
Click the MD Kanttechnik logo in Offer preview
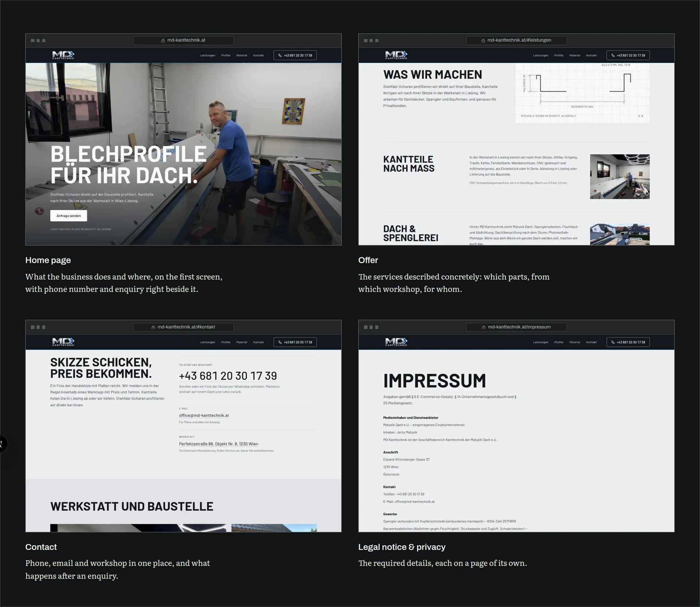(x=396, y=55)
